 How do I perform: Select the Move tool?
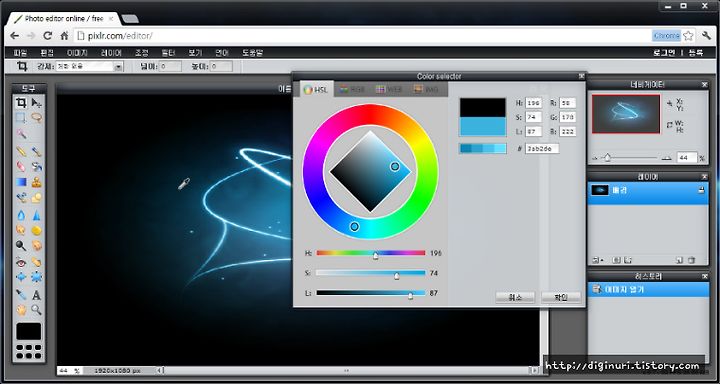tap(37, 103)
